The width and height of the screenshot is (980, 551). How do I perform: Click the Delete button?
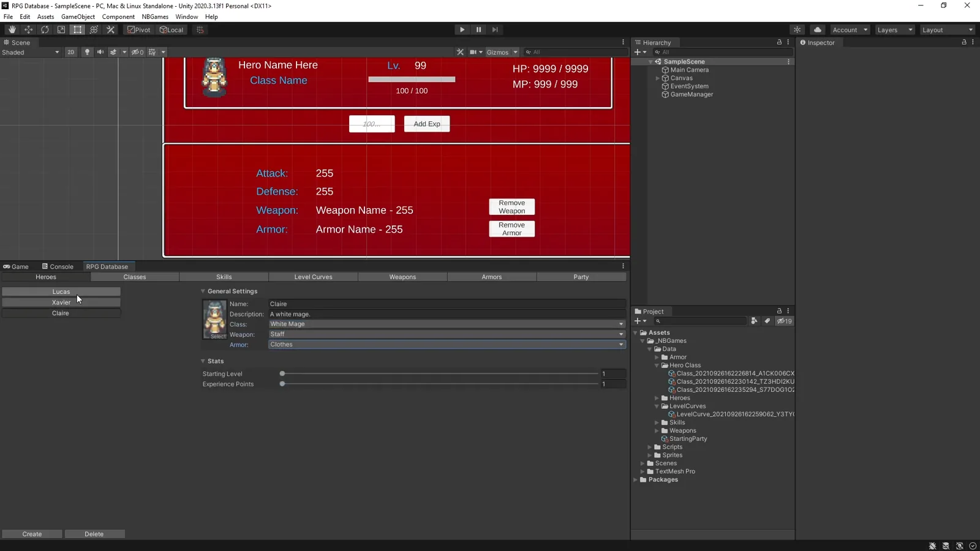click(94, 534)
